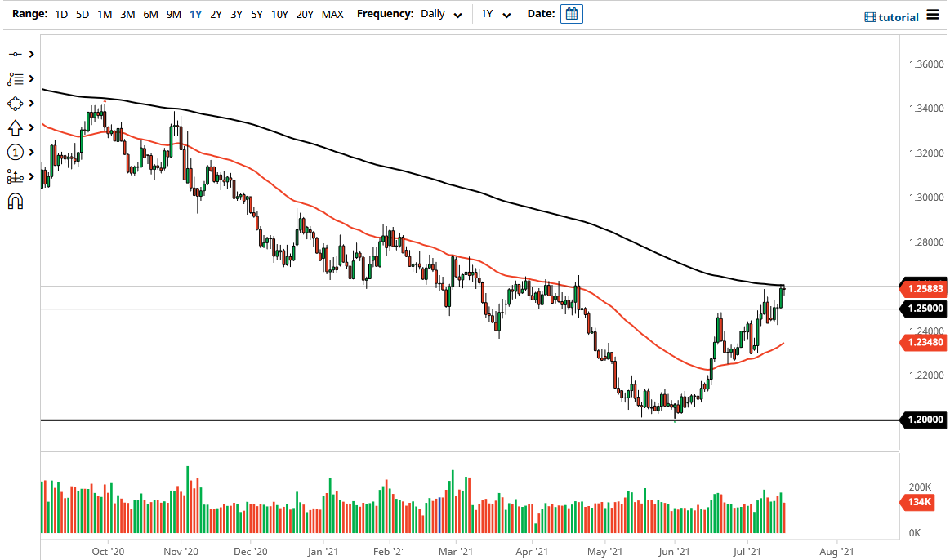Toggle the 6M range selection

coord(149,14)
